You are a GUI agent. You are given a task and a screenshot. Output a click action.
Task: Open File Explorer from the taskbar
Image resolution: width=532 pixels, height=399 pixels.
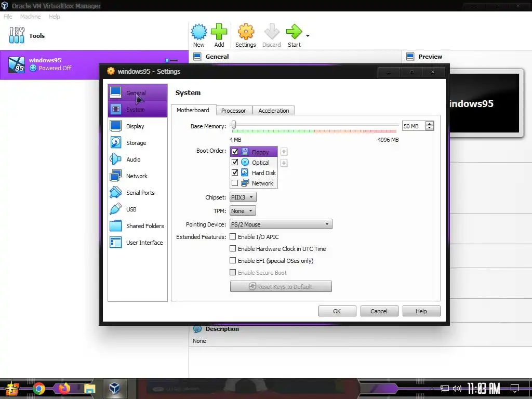[89, 389]
